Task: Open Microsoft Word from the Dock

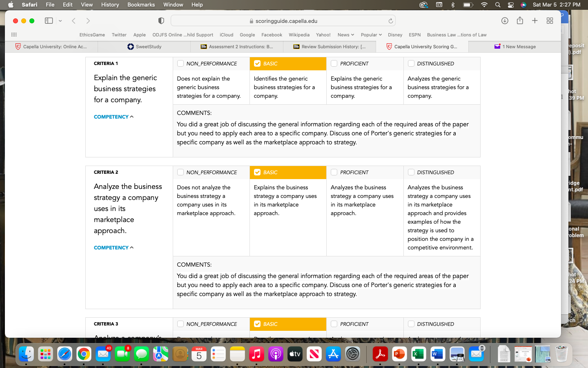Action: tap(438, 354)
